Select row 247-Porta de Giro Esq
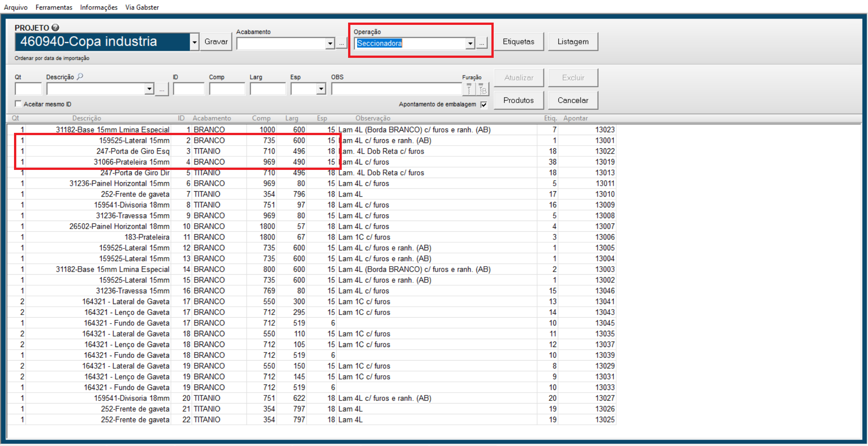This screenshot has height=446, width=868. point(311,151)
